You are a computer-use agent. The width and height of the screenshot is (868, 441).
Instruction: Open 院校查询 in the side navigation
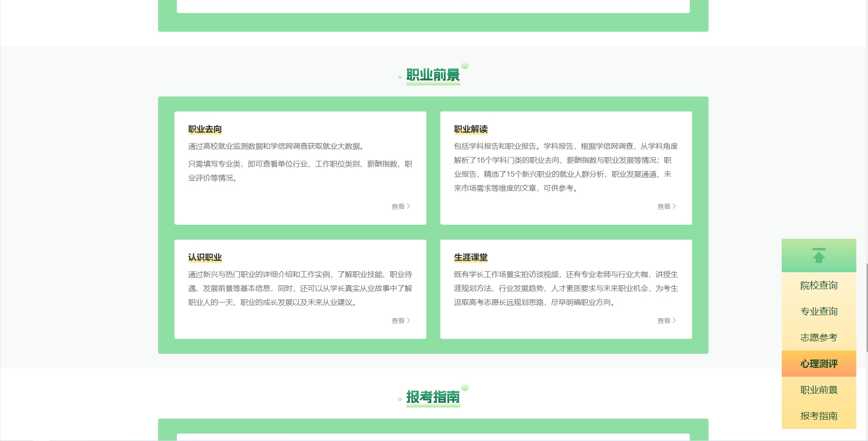[x=819, y=285]
